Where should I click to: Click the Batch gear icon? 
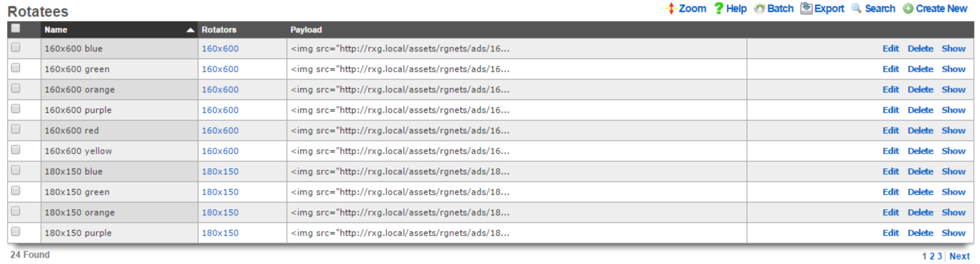(x=759, y=9)
